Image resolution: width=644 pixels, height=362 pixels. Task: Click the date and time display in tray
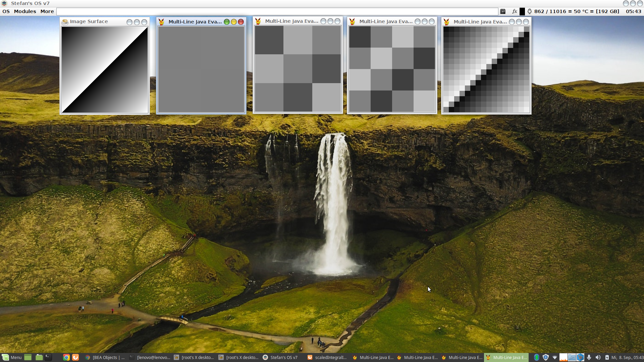(627, 357)
